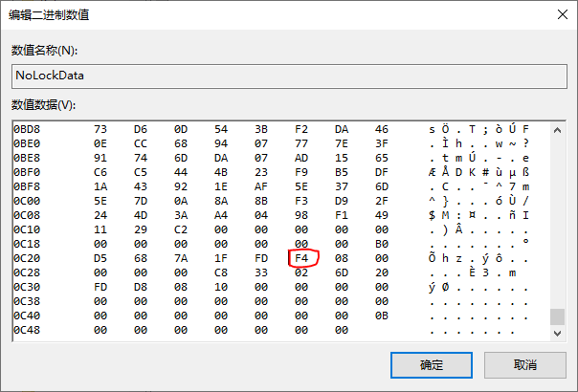Select byte 1E in row 0BF8

tap(221, 185)
